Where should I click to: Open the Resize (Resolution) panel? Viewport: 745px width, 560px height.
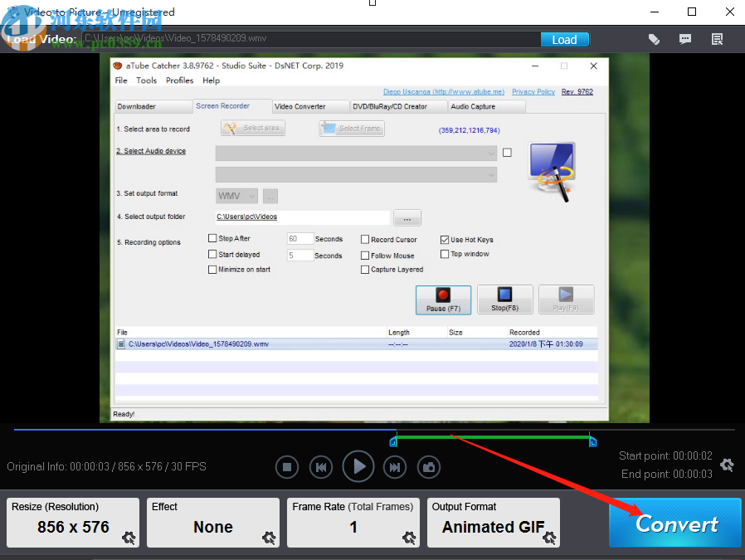click(x=73, y=523)
